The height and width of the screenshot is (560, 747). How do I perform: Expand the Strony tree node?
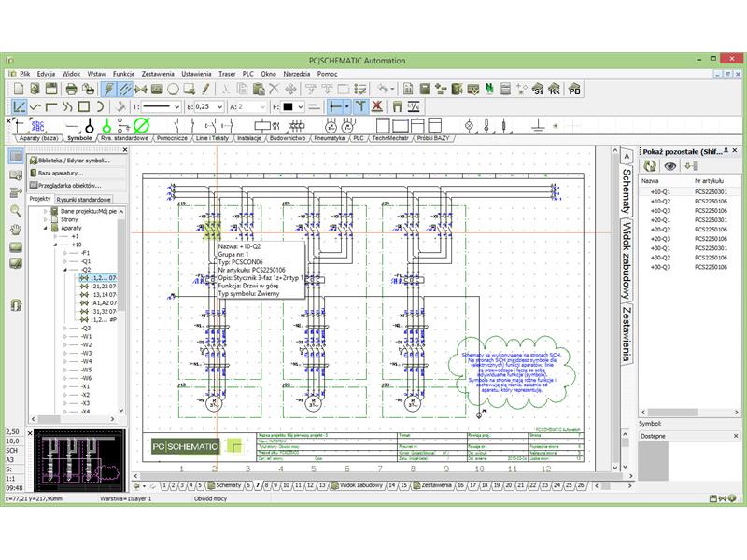tap(46, 219)
